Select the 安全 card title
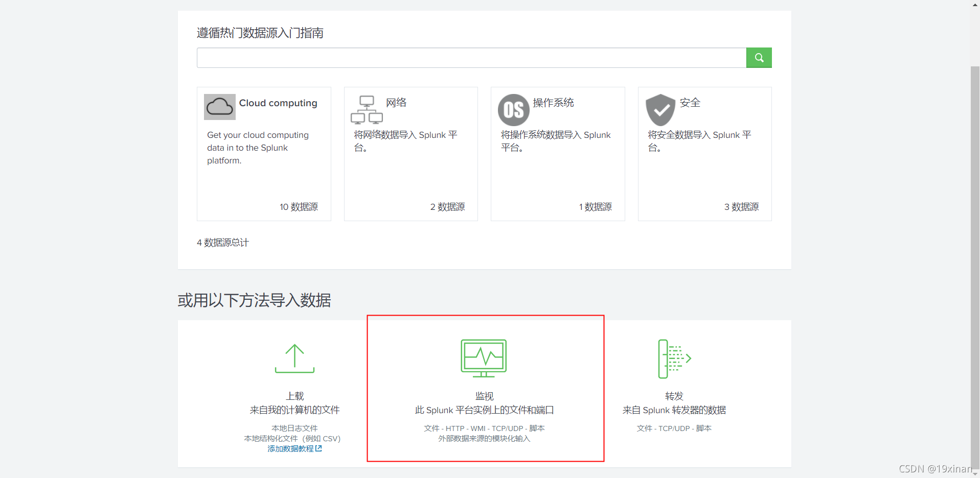This screenshot has width=980, height=478. click(690, 103)
